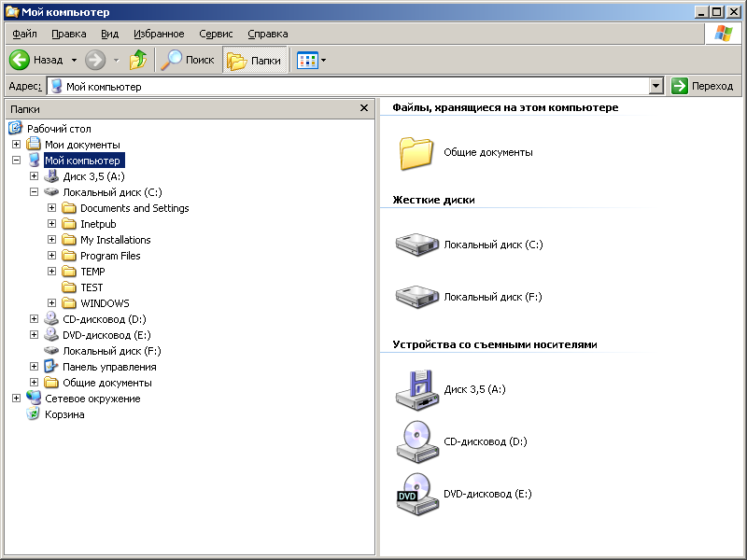Open the Вид menu
This screenshot has height=560, width=747.
[x=109, y=34]
